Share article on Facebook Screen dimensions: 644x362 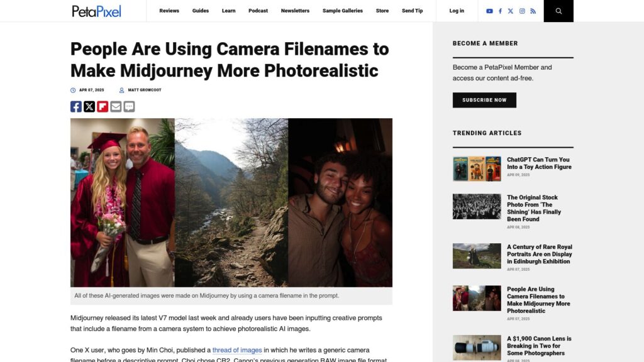76,107
